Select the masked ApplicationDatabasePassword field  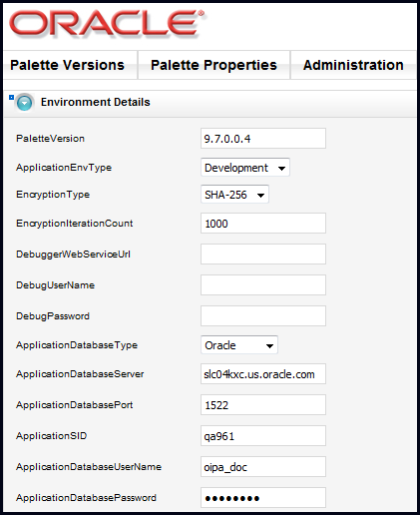click(263, 498)
